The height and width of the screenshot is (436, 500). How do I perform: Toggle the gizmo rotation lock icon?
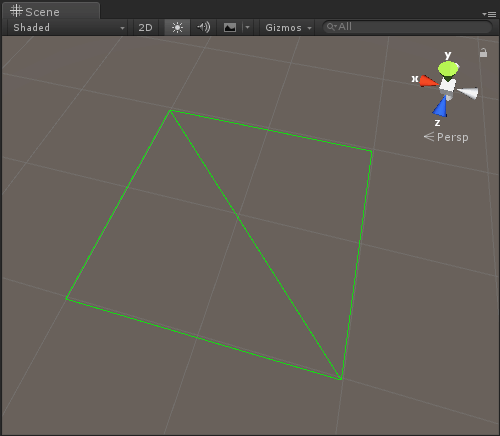pos(483,53)
